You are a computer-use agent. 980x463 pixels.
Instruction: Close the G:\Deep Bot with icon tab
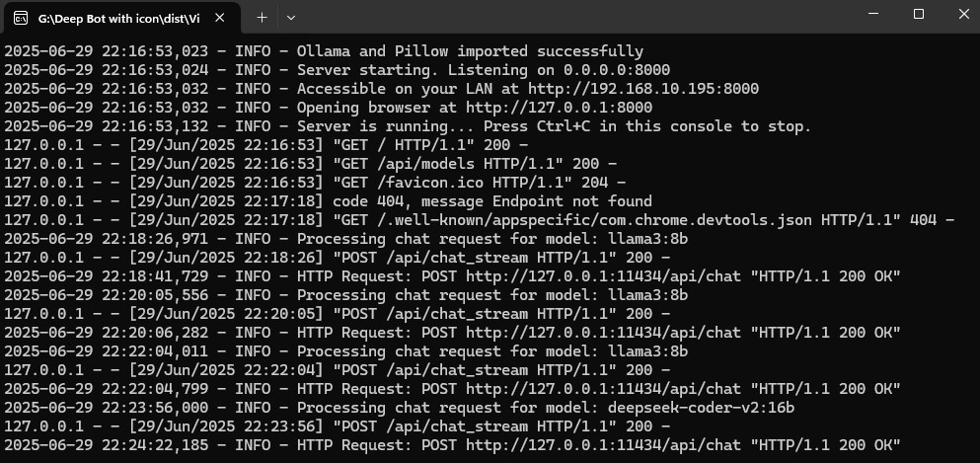coord(219,18)
